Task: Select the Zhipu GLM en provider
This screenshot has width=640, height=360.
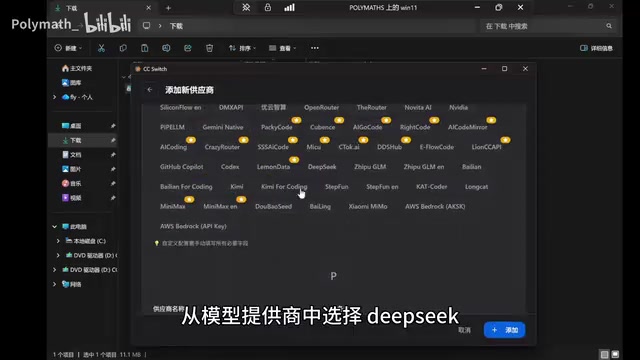Action: [424, 167]
